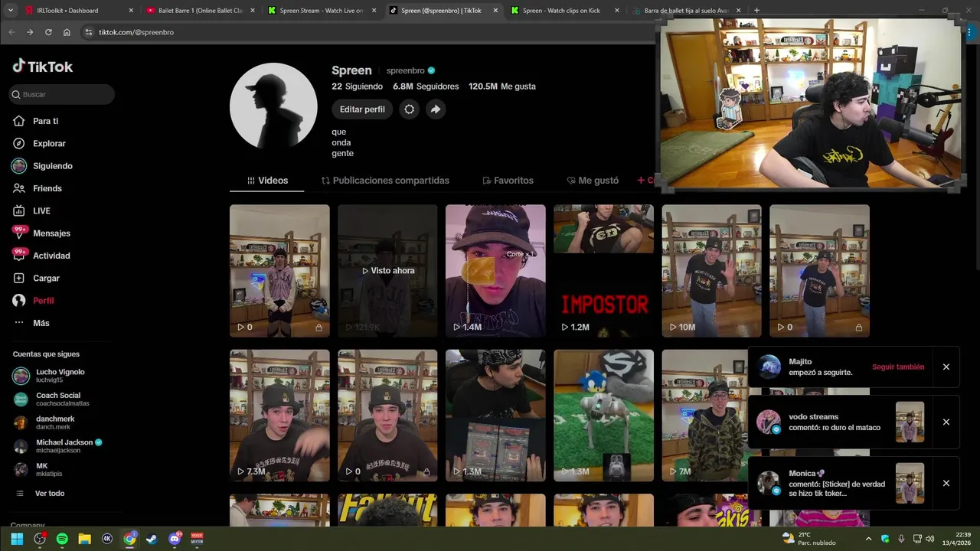Open the Cargar upload page
980x551 pixels.
point(46,278)
